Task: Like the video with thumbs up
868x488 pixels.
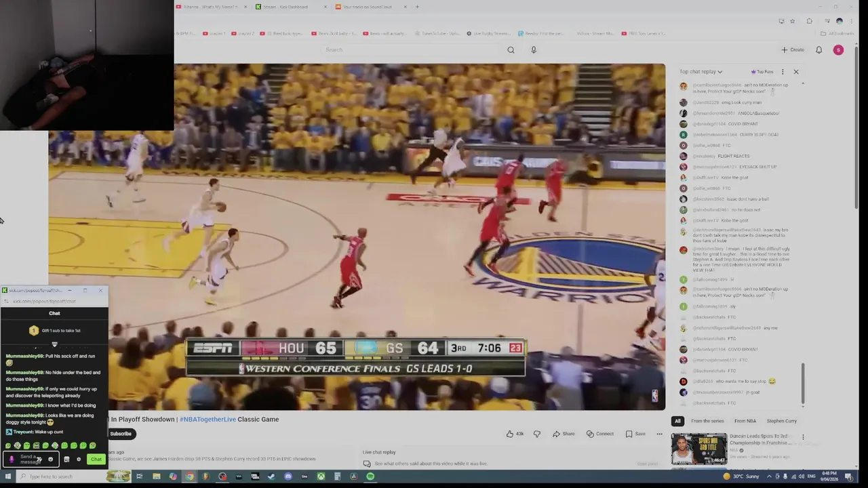Action: click(515, 434)
